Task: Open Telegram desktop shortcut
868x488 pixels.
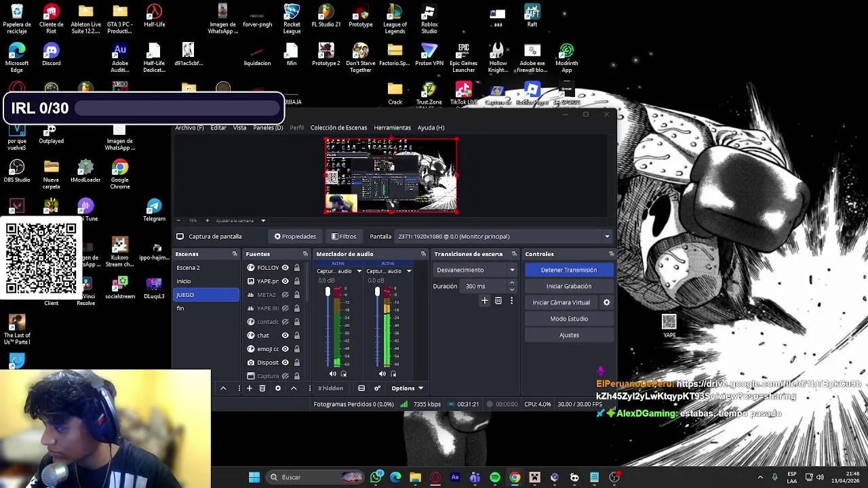Action: (x=154, y=210)
